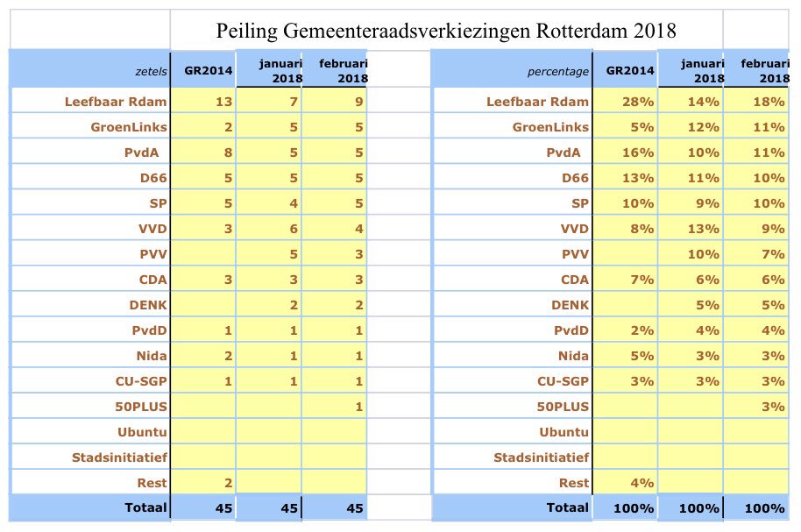Select januari 2018 header in zetels table

point(280,70)
